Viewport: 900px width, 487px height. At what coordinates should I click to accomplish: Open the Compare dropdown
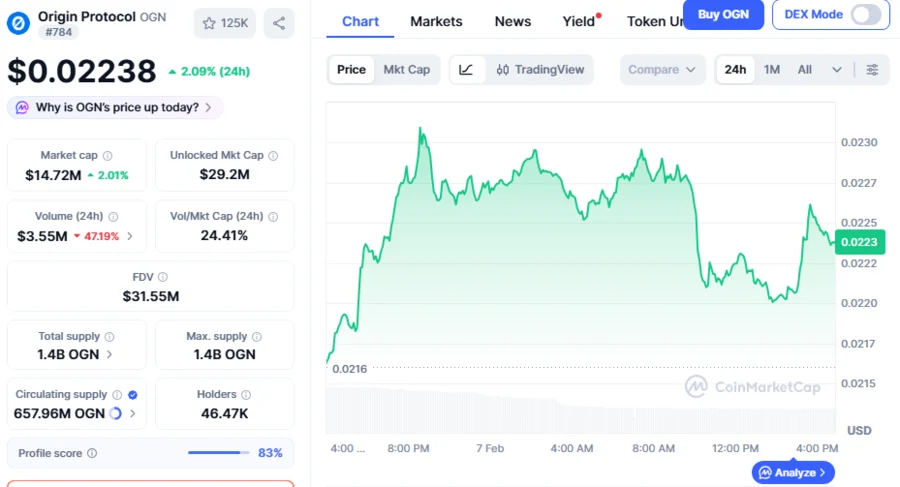663,70
